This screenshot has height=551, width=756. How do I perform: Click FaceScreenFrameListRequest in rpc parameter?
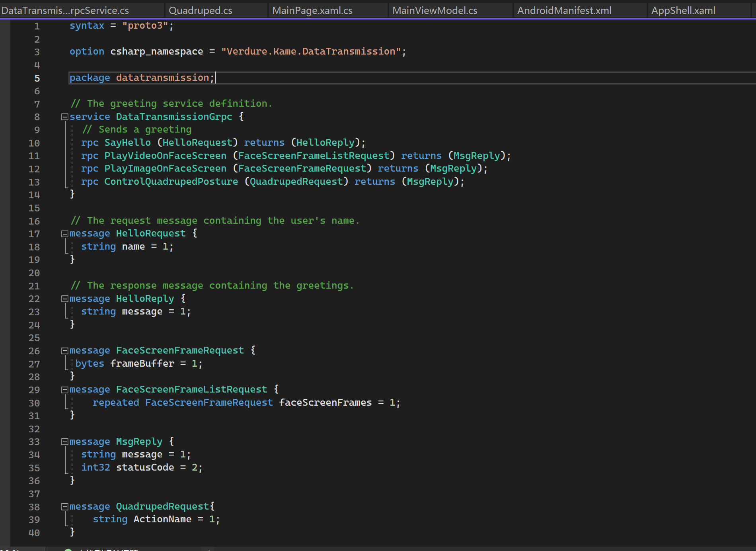[314, 156]
